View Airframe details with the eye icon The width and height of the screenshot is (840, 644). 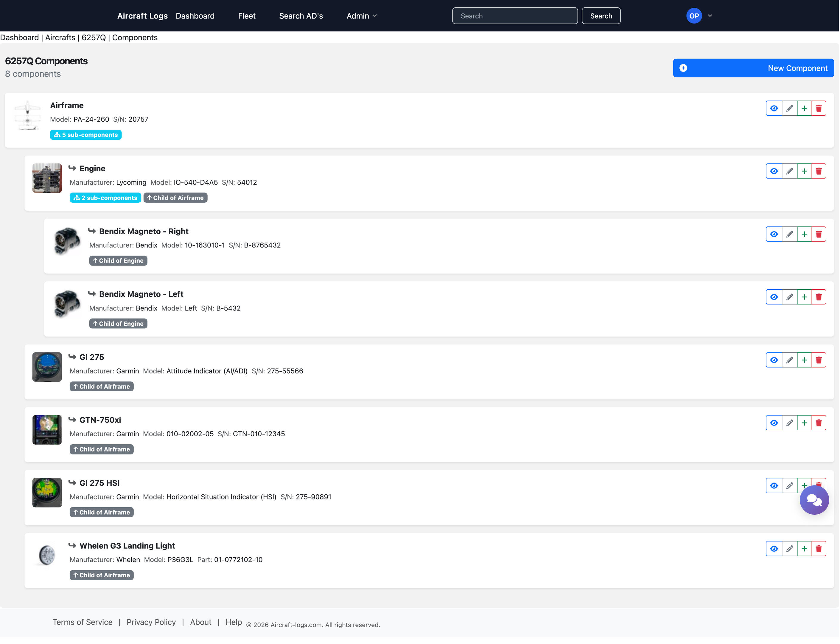pos(774,108)
